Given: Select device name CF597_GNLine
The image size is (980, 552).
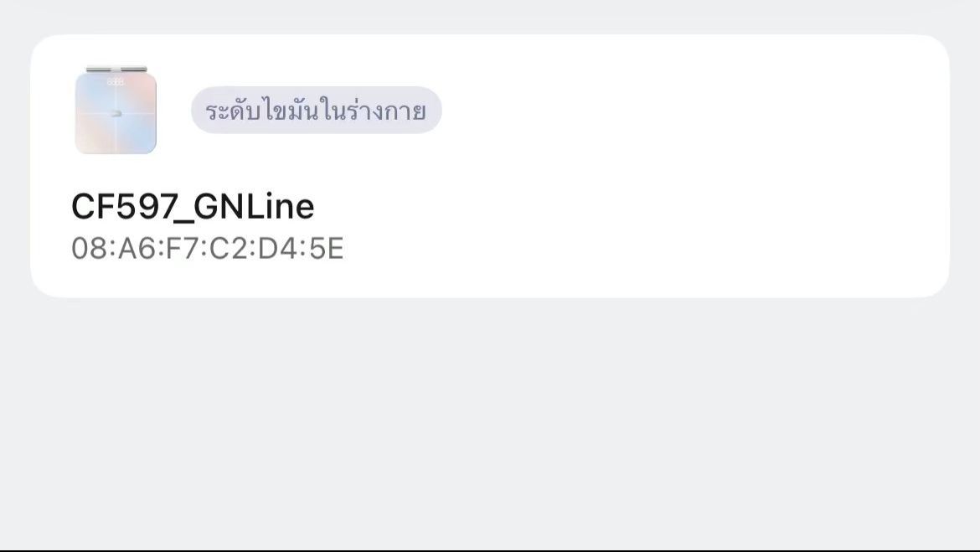Looking at the screenshot, I should [193, 207].
